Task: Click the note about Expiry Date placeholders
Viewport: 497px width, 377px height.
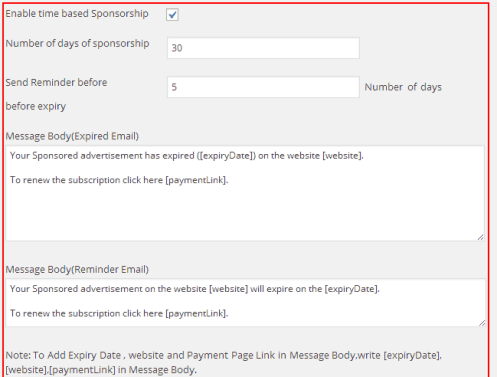Action: tap(224, 362)
